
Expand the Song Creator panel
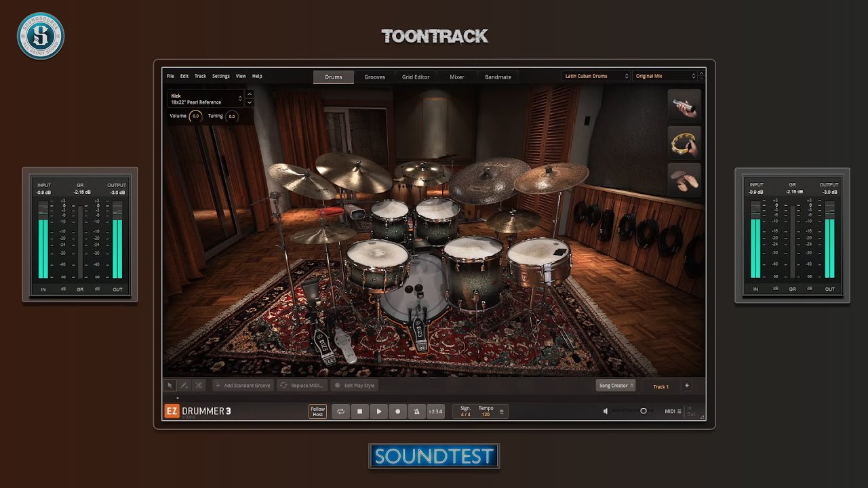pos(615,386)
